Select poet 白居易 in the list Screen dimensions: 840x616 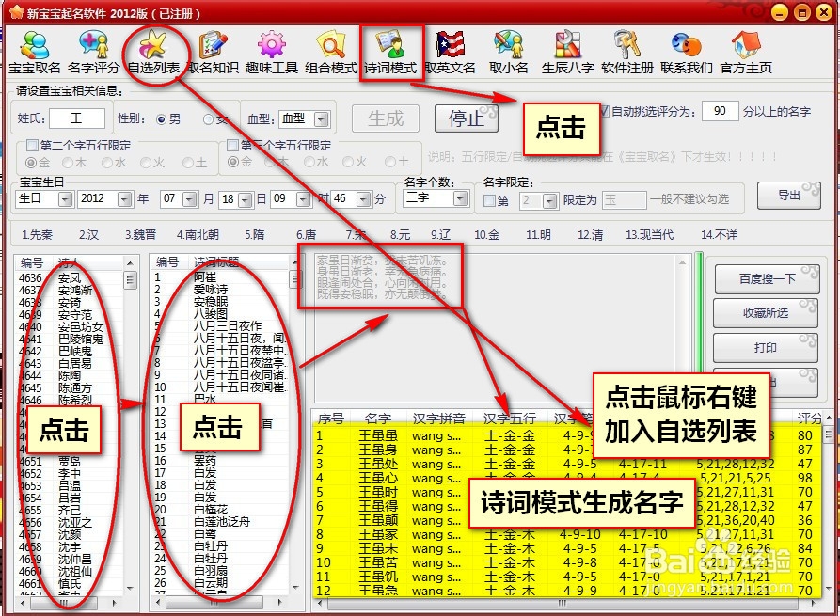75,363
